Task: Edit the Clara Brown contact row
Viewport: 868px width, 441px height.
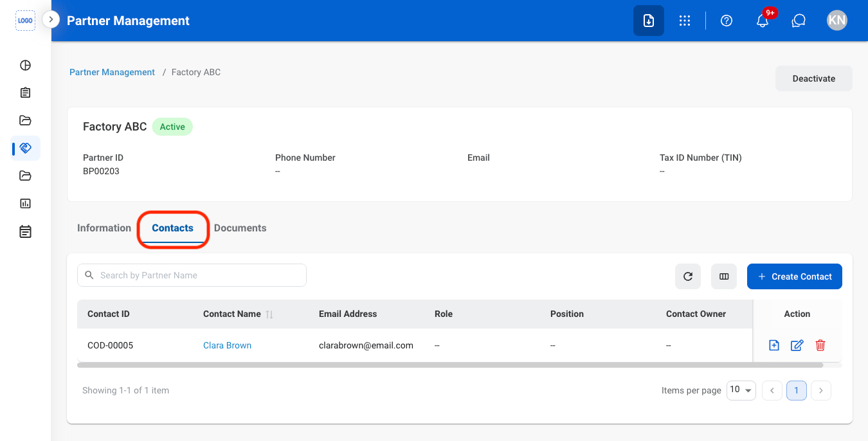Action: tap(797, 345)
